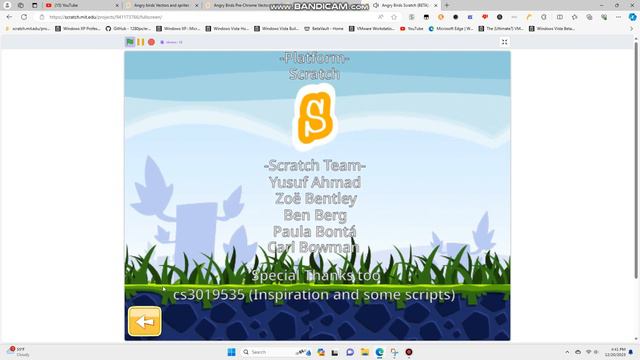
Task: Show hidden system tray icons
Action: pyautogui.click(x=567, y=352)
